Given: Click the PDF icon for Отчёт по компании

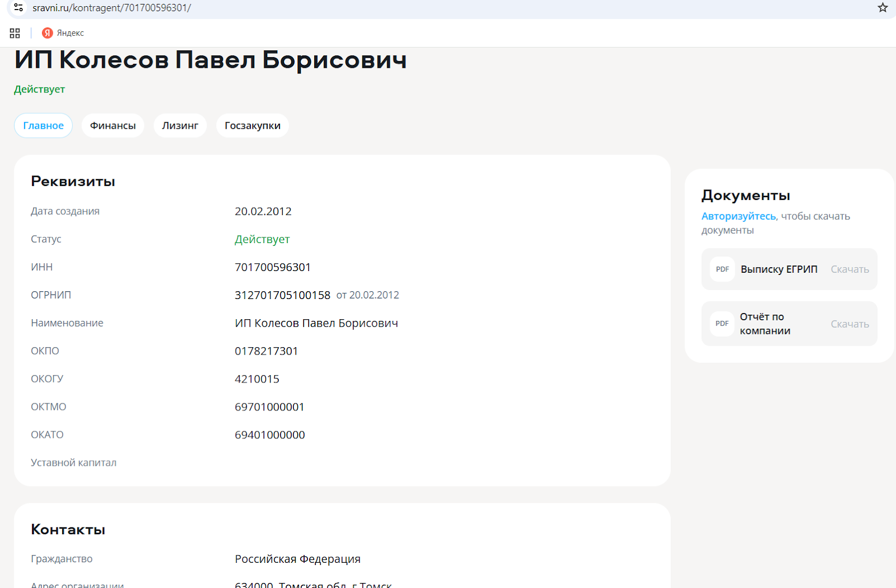Looking at the screenshot, I should pyautogui.click(x=722, y=324).
